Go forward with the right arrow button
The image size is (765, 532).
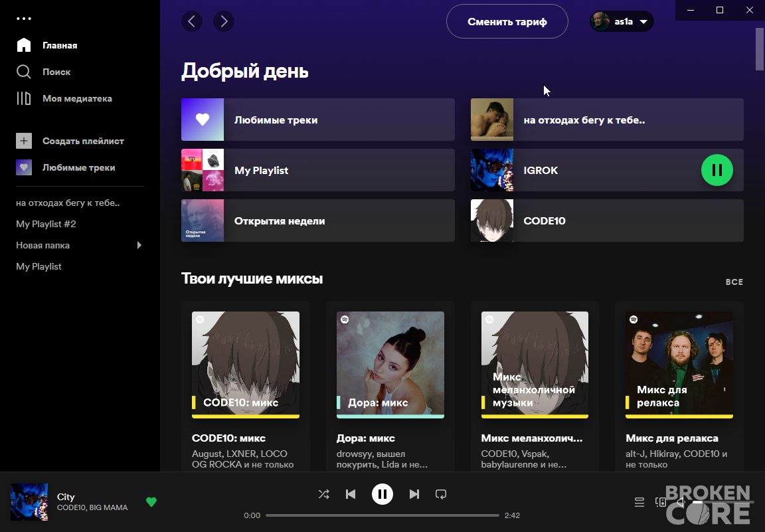(224, 21)
